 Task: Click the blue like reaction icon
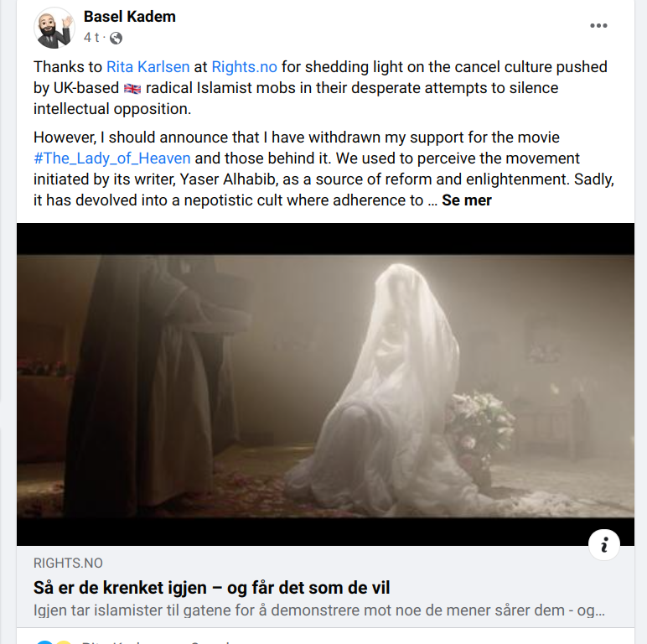[44, 642]
